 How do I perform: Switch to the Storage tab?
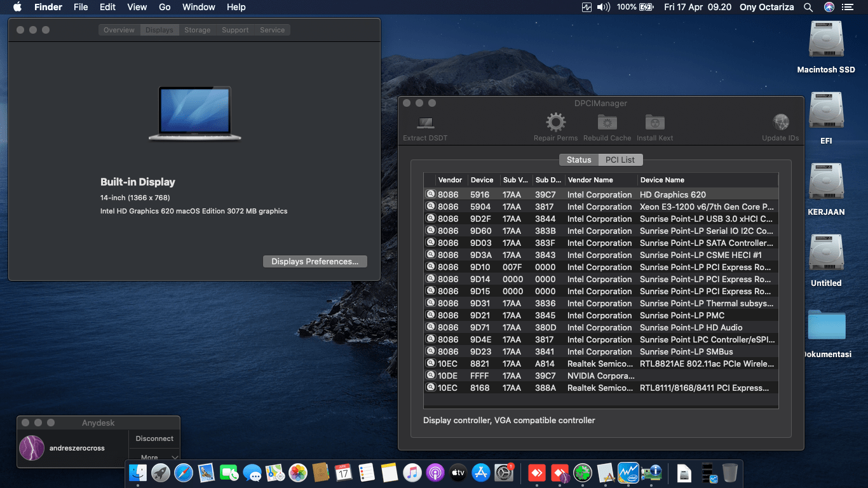[x=197, y=30]
